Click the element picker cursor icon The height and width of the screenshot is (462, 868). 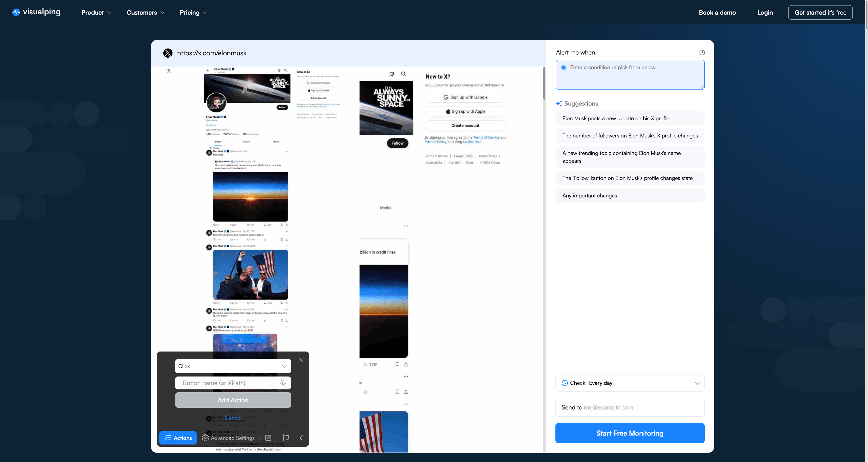(282, 383)
